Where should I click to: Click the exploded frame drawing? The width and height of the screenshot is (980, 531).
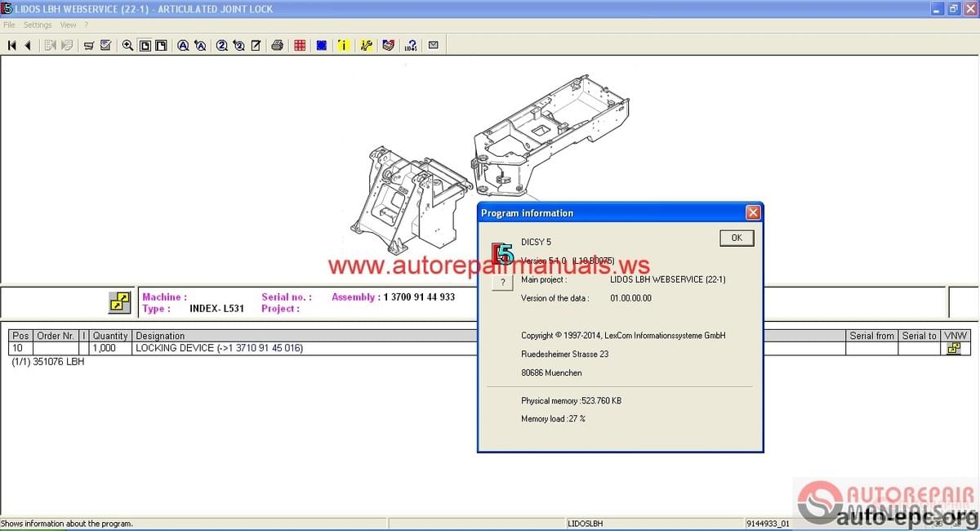488,163
